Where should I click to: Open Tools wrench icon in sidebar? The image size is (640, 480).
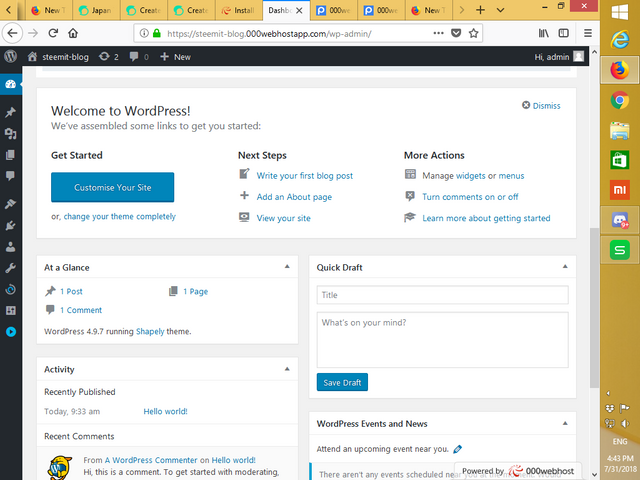point(11,268)
